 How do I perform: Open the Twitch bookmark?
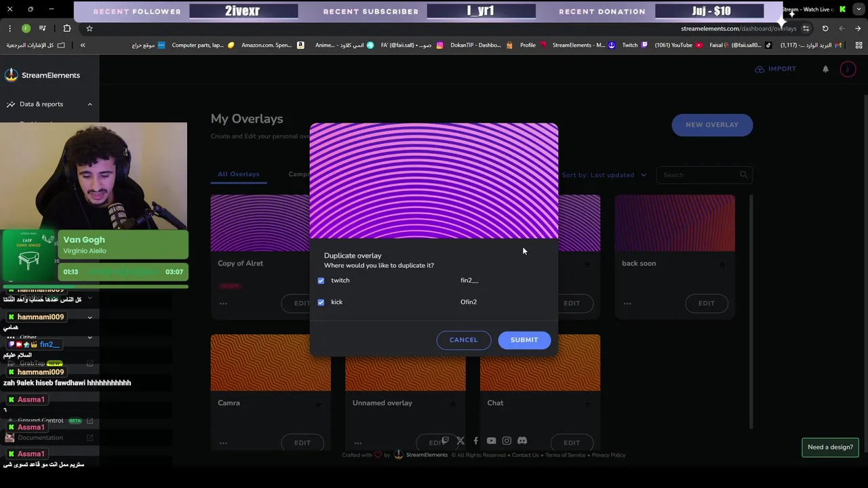click(635, 45)
